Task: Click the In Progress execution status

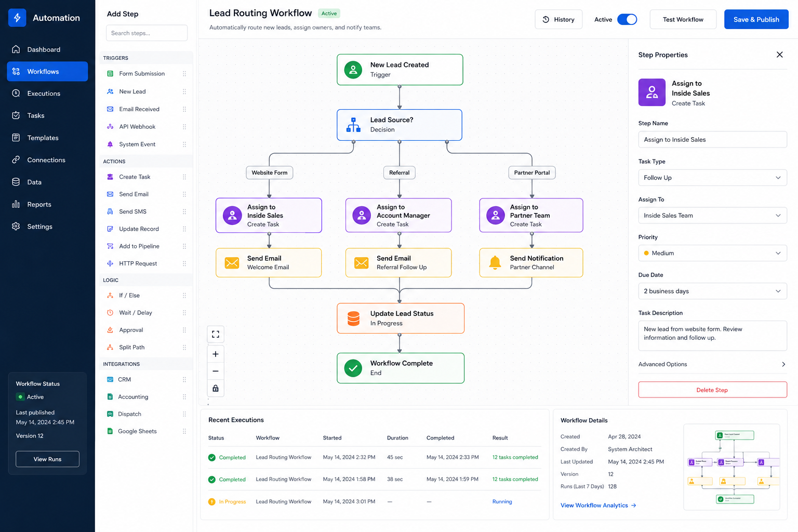Action: click(227, 502)
